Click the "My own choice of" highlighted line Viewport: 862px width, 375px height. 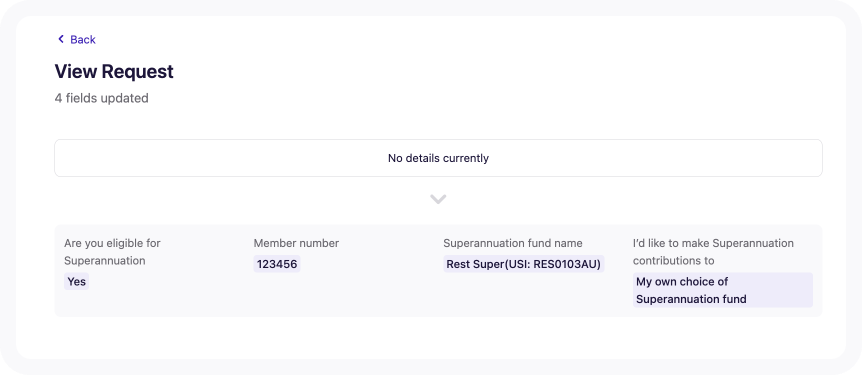point(682,282)
